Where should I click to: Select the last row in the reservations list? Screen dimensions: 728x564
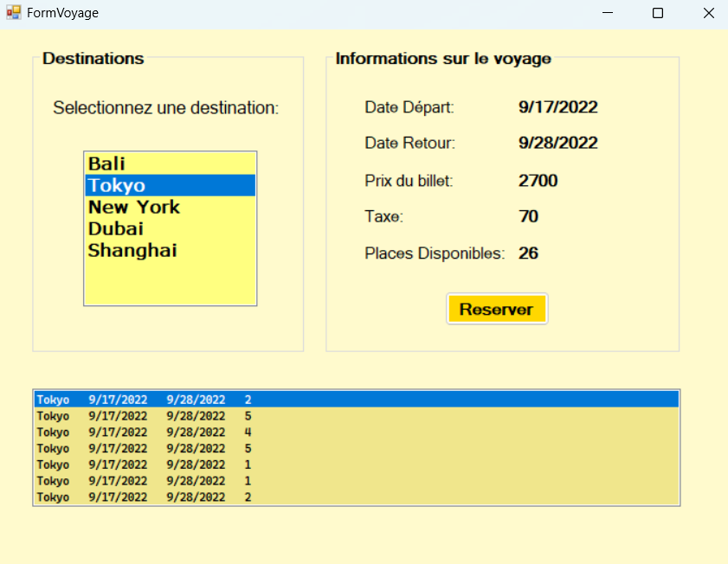click(356, 497)
